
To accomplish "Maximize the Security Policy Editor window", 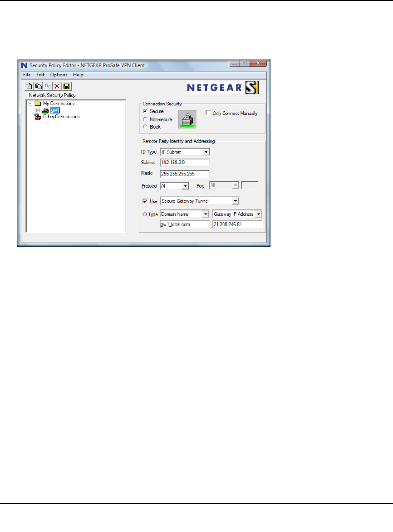I will [x=244, y=64].
